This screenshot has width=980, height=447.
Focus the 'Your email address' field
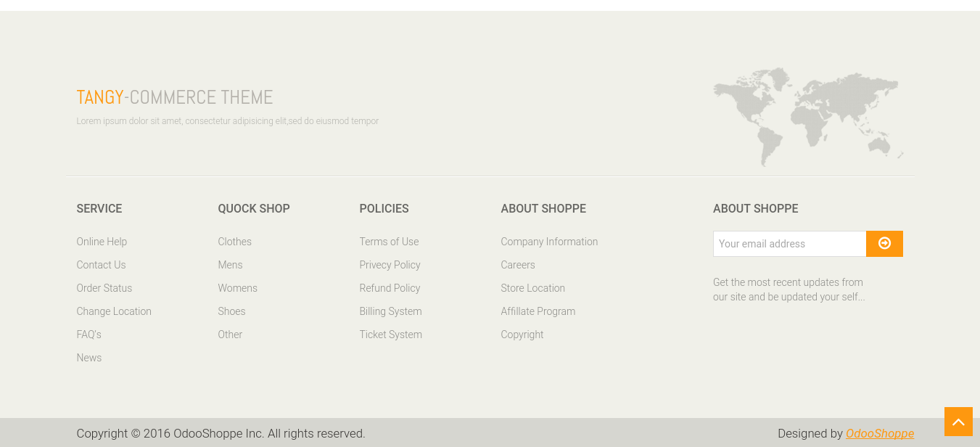[789, 244]
